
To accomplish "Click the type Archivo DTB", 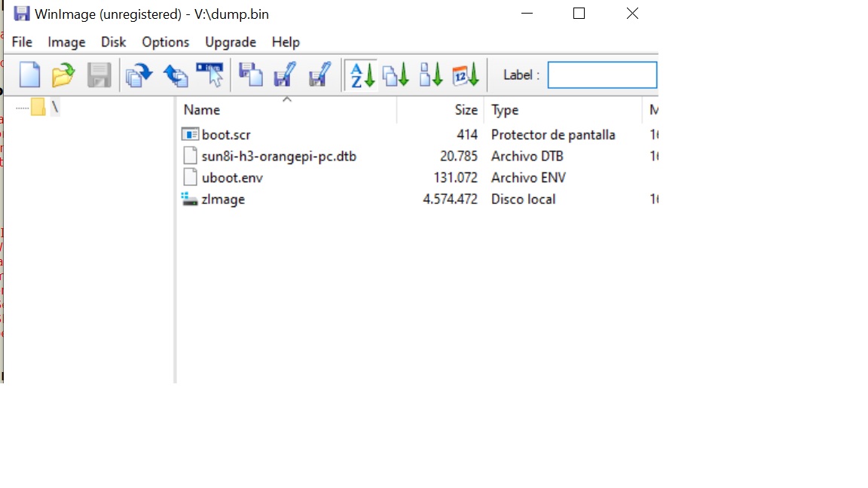I will point(527,156).
